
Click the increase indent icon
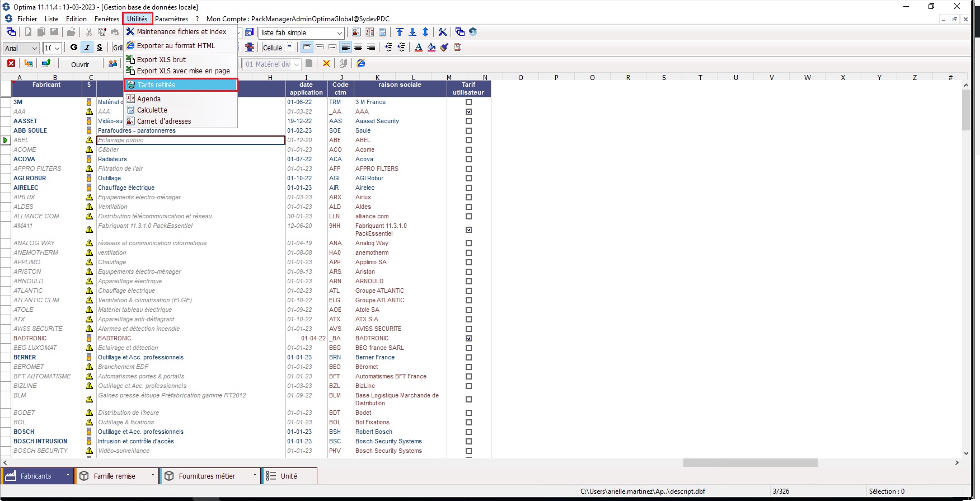tap(388, 48)
